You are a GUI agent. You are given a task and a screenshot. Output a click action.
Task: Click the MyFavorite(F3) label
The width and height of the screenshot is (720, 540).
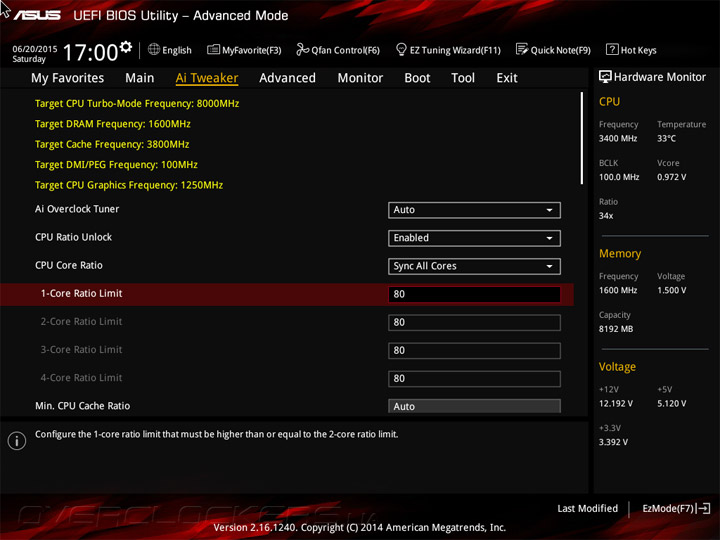pyautogui.click(x=252, y=50)
